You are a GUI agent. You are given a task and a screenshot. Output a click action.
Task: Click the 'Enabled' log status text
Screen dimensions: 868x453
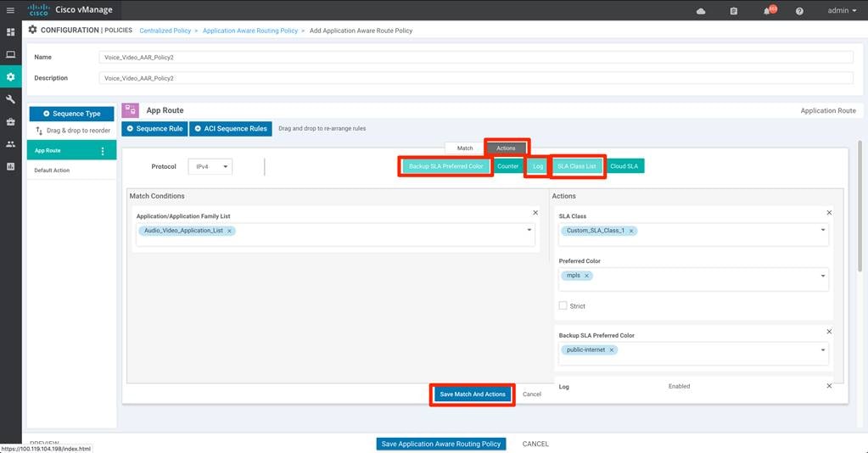point(680,386)
